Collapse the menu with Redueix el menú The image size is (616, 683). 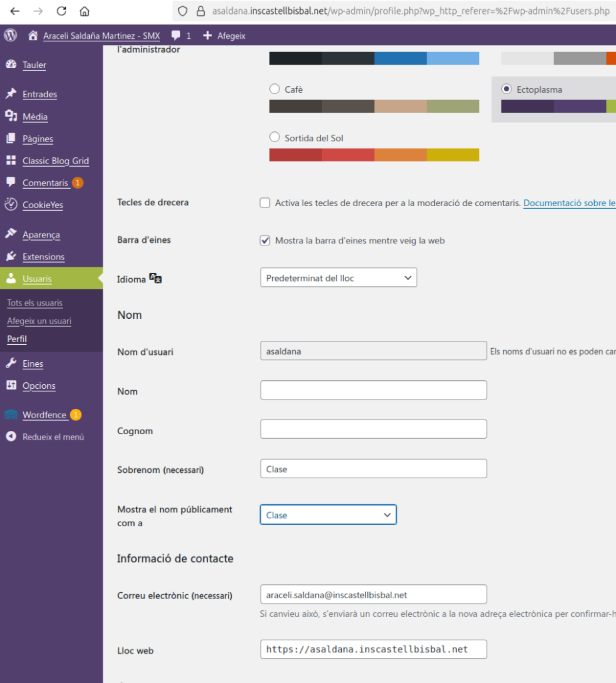[x=45, y=437]
